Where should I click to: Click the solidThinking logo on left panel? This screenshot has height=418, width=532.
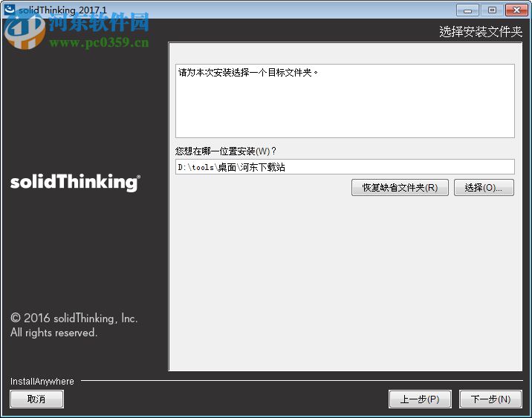tap(75, 183)
